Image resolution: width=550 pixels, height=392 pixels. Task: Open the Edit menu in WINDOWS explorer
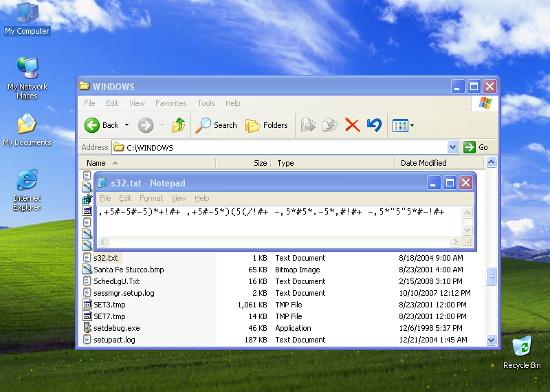click(112, 103)
